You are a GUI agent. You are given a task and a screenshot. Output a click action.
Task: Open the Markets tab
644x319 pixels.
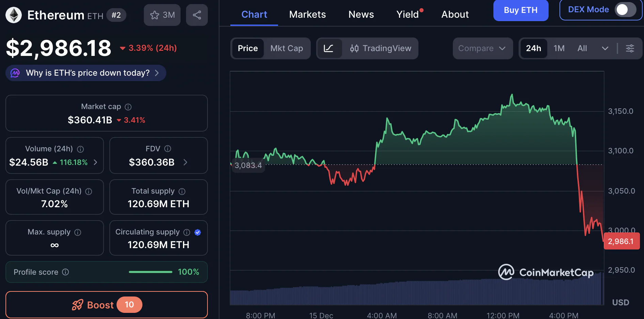click(x=307, y=14)
